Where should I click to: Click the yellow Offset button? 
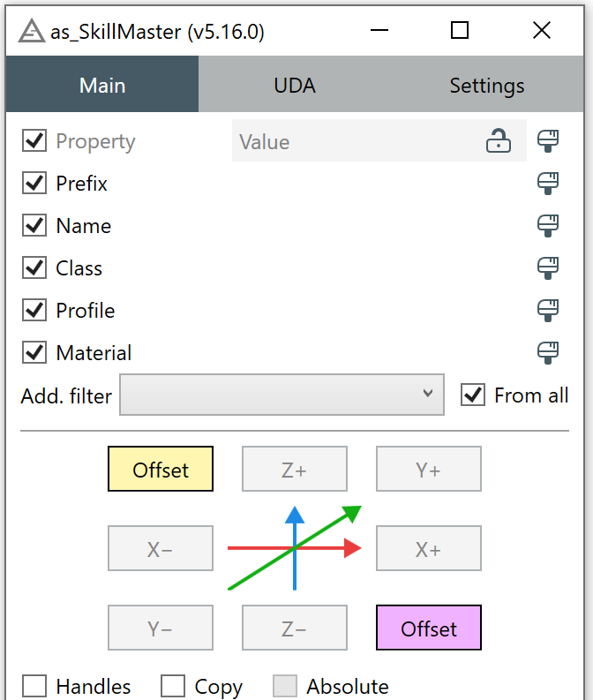pyautogui.click(x=161, y=470)
